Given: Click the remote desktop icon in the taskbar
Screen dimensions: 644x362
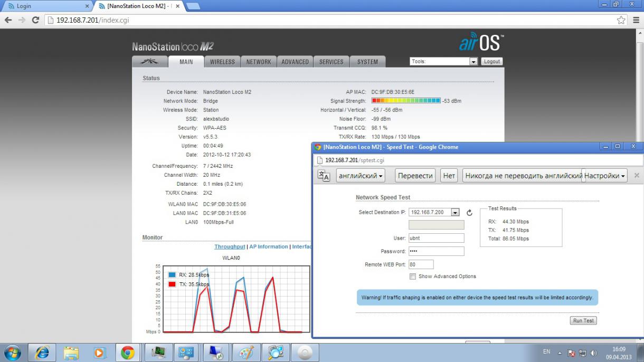Looking at the screenshot, I should tap(216, 352).
